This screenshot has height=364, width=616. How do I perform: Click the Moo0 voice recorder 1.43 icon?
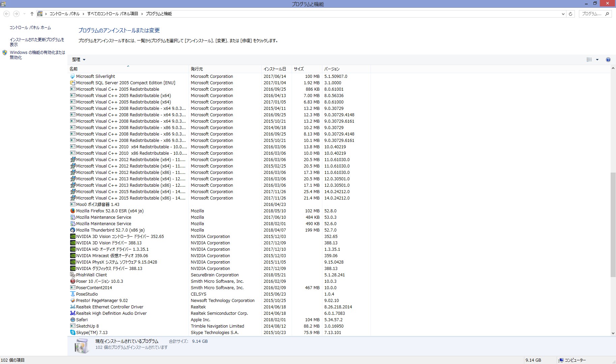click(x=72, y=205)
